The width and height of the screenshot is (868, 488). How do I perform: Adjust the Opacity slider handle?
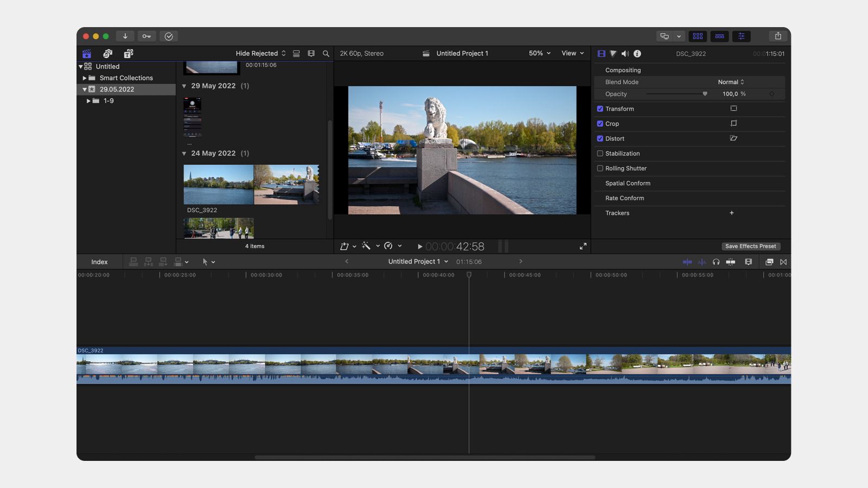click(705, 94)
